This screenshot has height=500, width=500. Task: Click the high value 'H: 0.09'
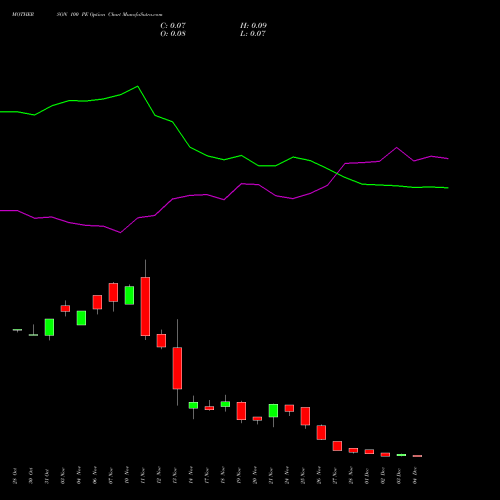coord(253,26)
